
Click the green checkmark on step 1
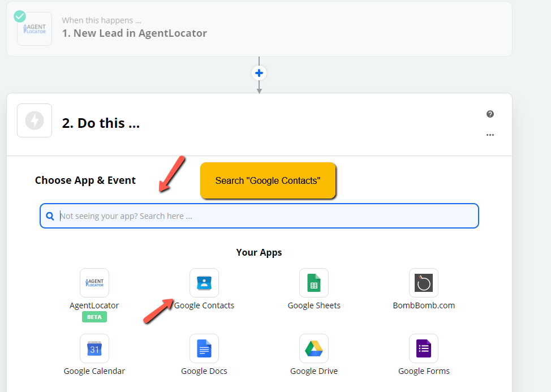pos(20,16)
